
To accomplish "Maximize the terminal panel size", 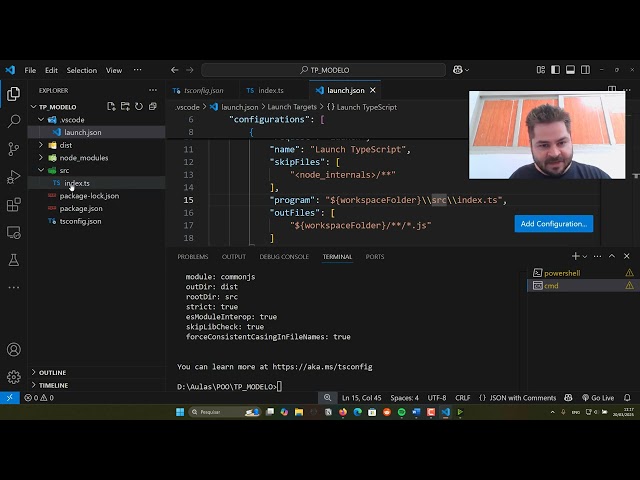I will [611, 256].
